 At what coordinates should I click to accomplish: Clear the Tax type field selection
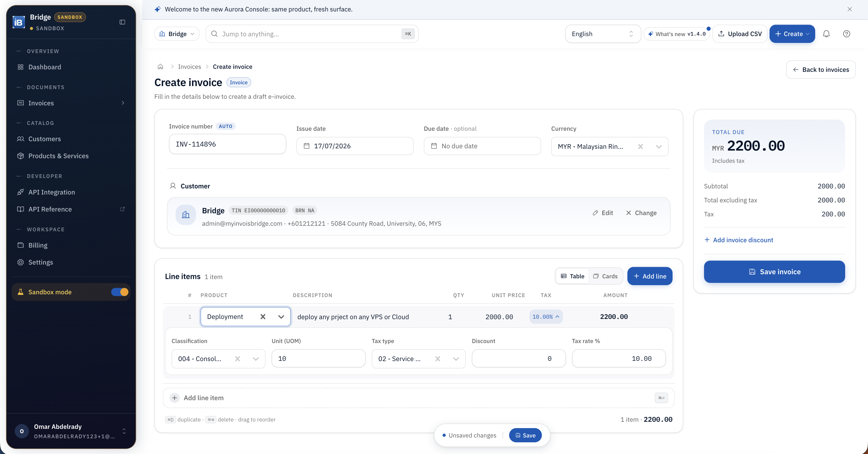pos(438,359)
